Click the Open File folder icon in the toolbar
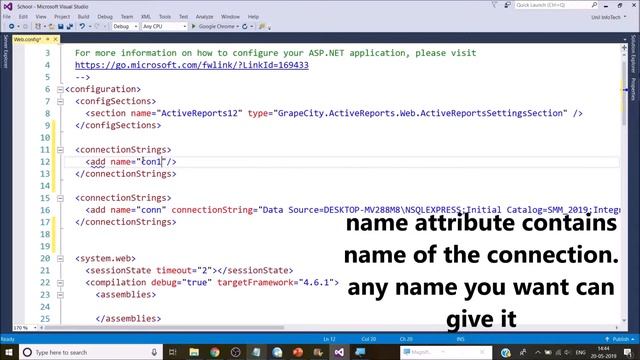The image size is (640, 360). 51,27
